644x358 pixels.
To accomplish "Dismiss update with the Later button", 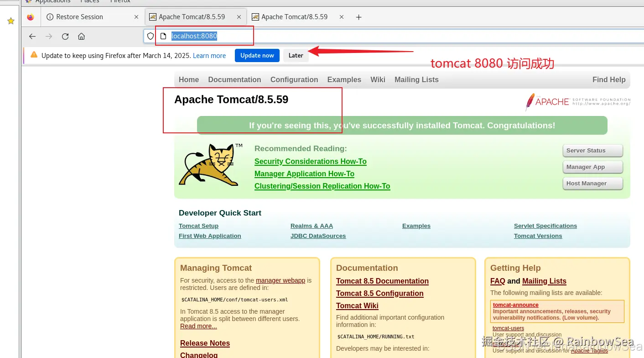I will 296,55.
